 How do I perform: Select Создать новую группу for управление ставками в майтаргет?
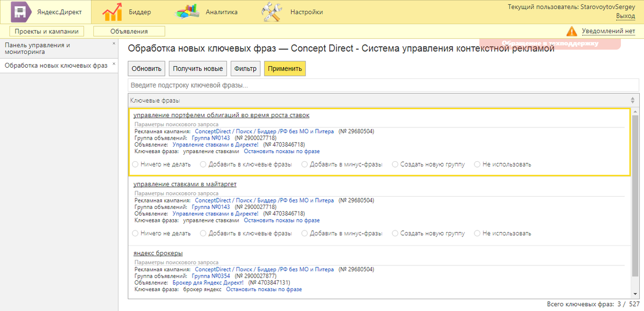[x=396, y=233]
